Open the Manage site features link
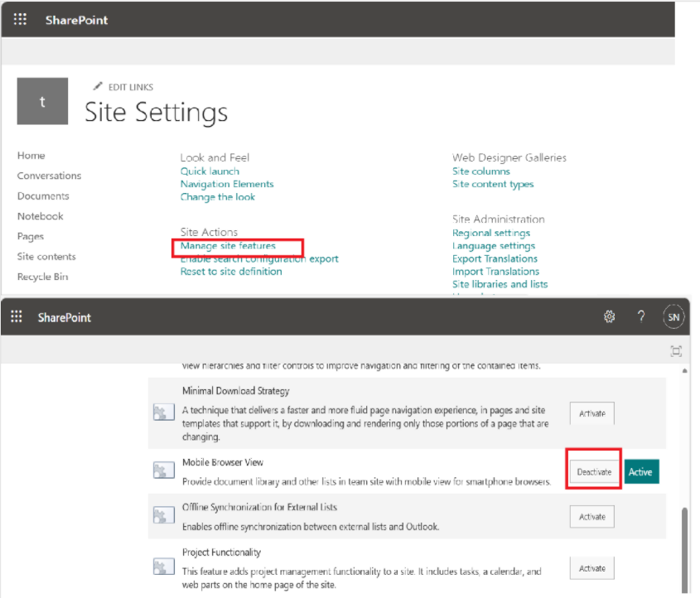The height and width of the screenshot is (598, 700). 228,246
